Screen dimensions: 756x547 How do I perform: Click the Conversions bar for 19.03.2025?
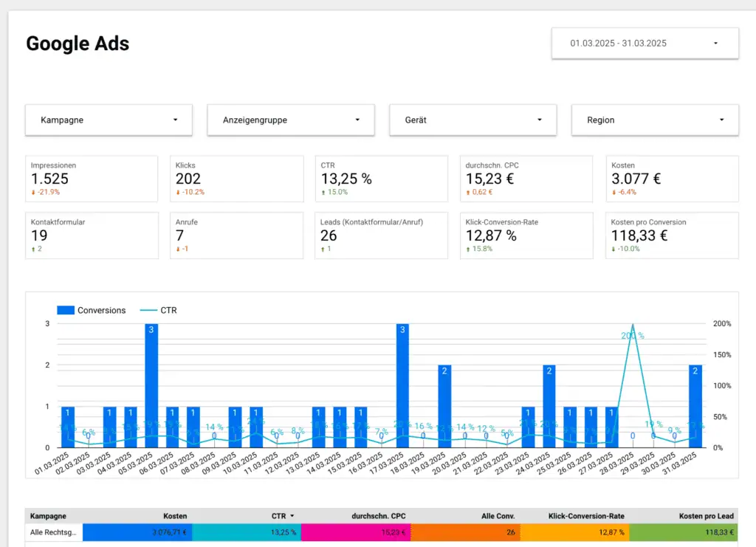pos(444,406)
